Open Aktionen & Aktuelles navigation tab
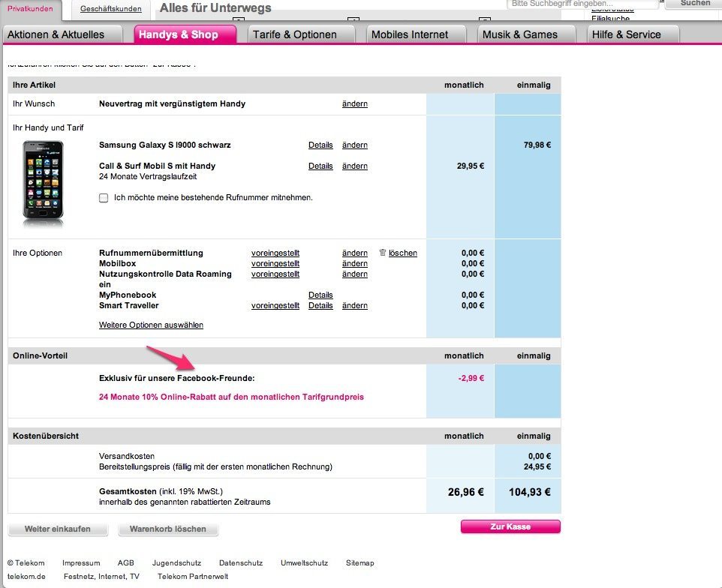The image size is (722, 588). coord(63,34)
